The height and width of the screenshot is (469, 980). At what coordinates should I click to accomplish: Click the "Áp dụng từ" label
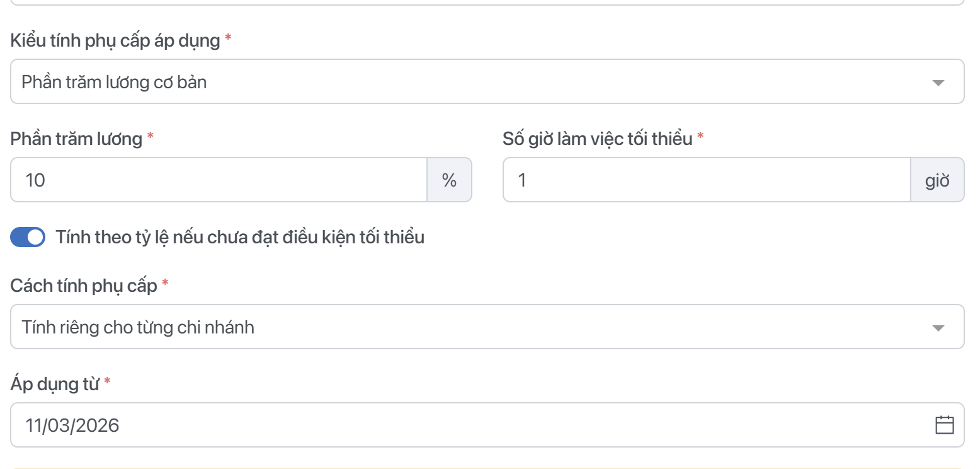(x=55, y=384)
